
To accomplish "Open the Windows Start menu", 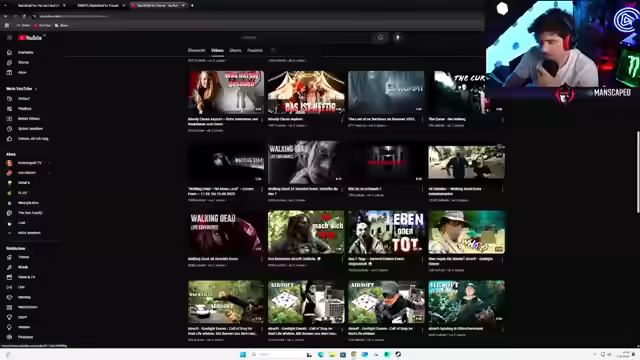I will [x=243, y=354].
